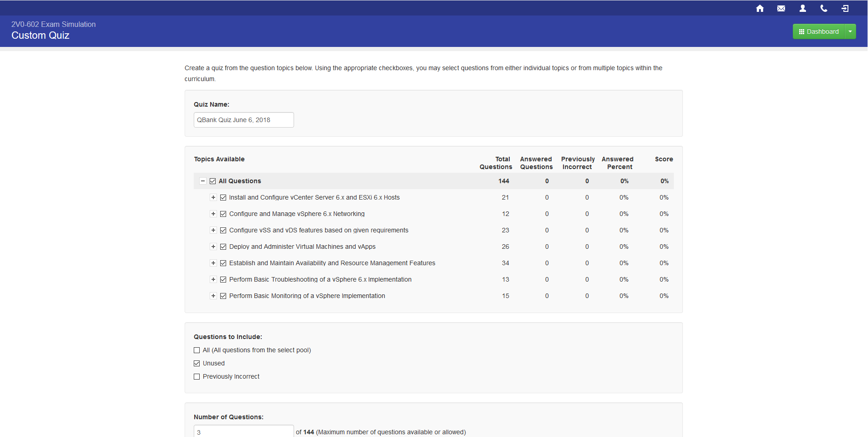Click the phone contact icon
The width and height of the screenshot is (868, 437).
[823, 8]
